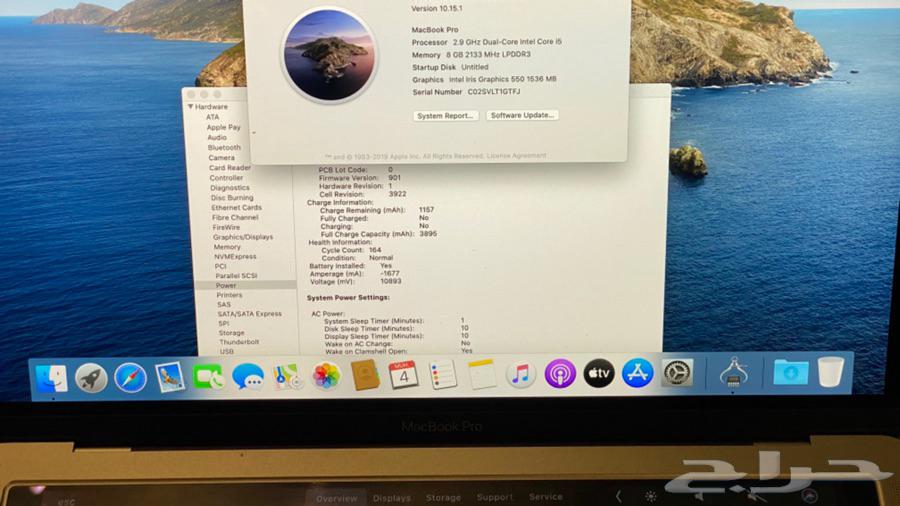Select Controller in Hardware sidebar
900x506 pixels.
226,178
